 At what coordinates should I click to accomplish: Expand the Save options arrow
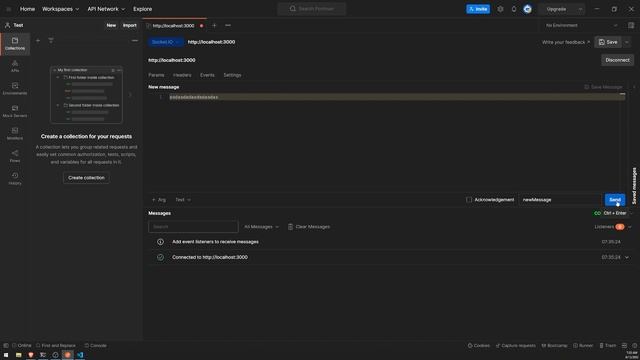coord(627,42)
